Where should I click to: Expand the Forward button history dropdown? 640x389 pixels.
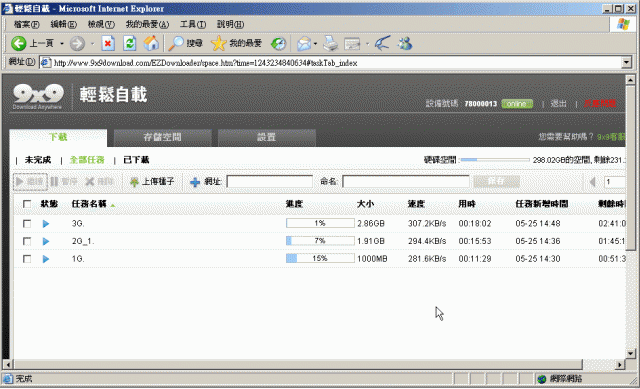(x=92, y=43)
